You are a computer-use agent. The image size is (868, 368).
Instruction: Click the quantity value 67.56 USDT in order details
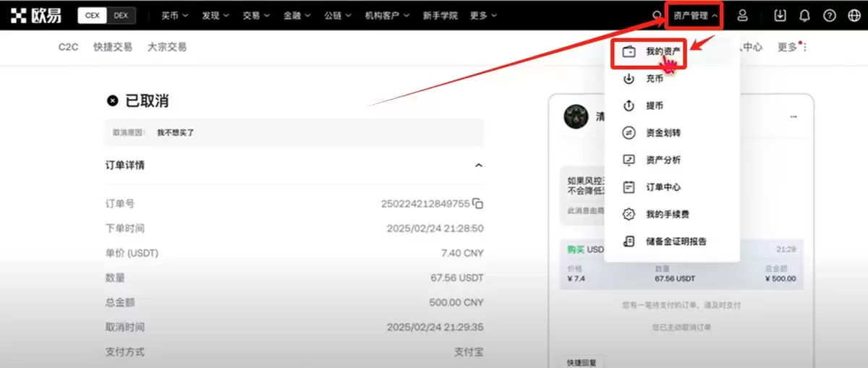(x=457, y=278)
